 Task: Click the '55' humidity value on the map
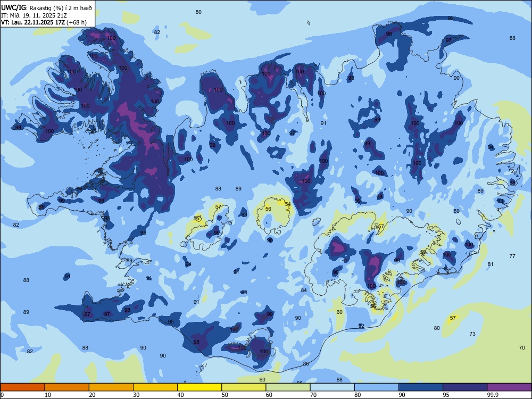pyautogui.click(x=196, y=219)
